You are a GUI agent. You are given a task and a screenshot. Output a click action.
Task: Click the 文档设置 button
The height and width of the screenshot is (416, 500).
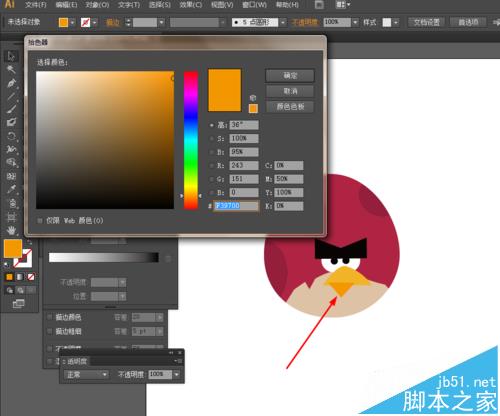point(427,22)
